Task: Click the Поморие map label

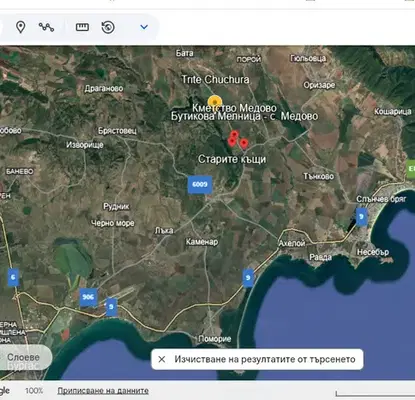Action: tap(215, 339)
